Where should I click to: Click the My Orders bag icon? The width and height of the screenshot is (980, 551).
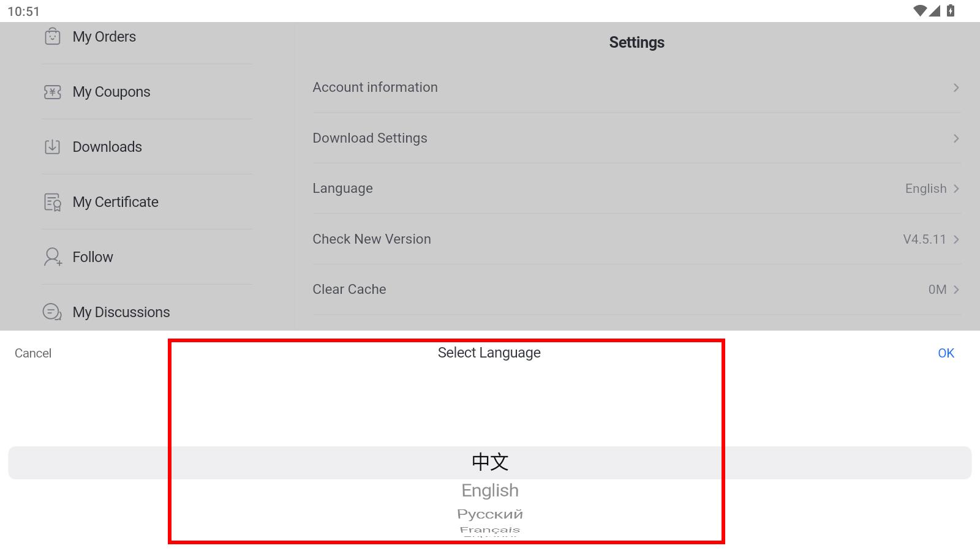(53, 37)
